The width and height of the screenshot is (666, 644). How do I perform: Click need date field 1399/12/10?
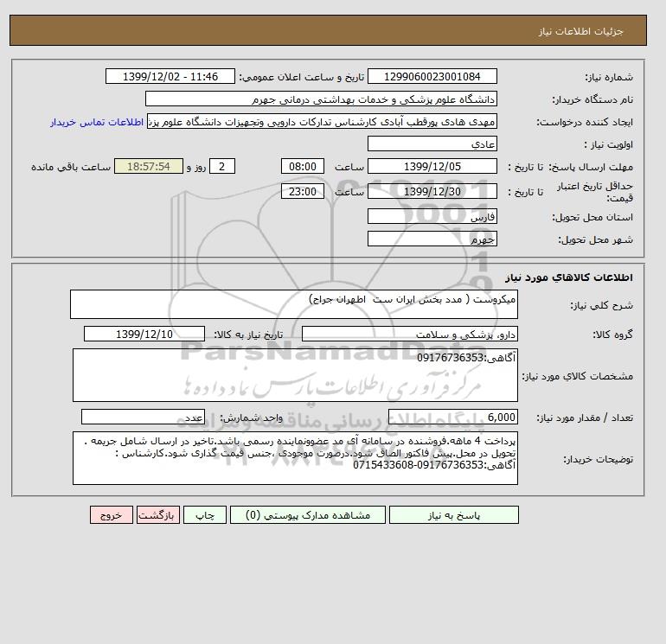pos(144,334)
